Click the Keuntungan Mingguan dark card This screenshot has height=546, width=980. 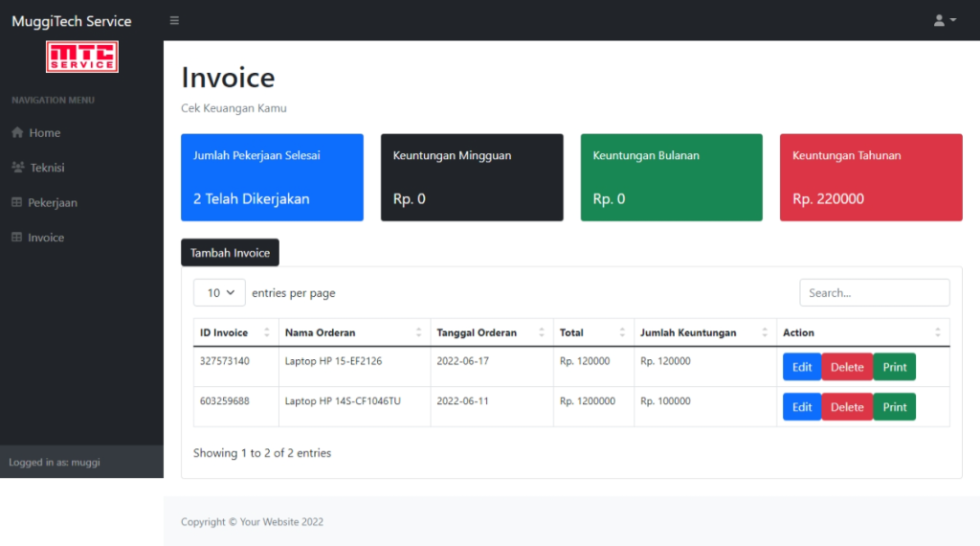click(x=472, y=177)
